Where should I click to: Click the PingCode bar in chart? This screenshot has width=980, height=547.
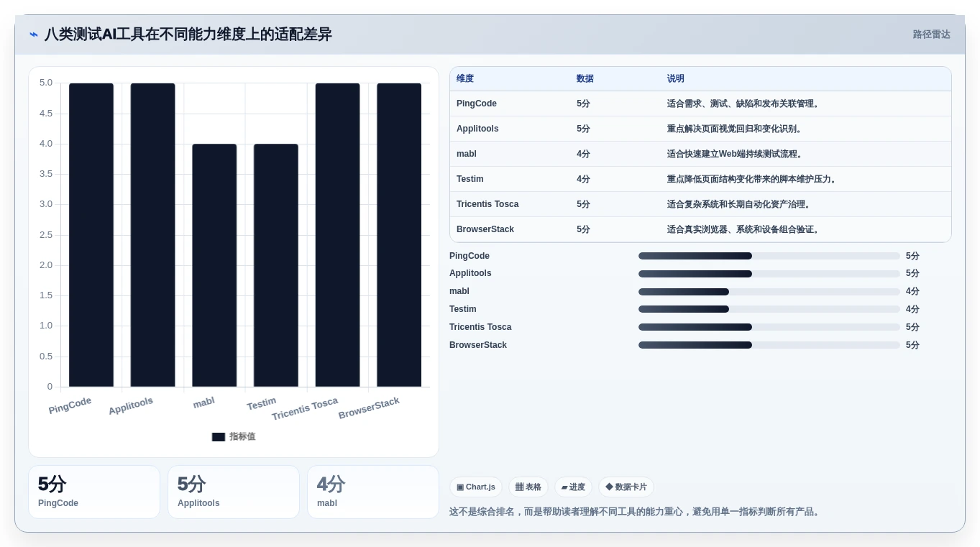(x=91, y=235)
